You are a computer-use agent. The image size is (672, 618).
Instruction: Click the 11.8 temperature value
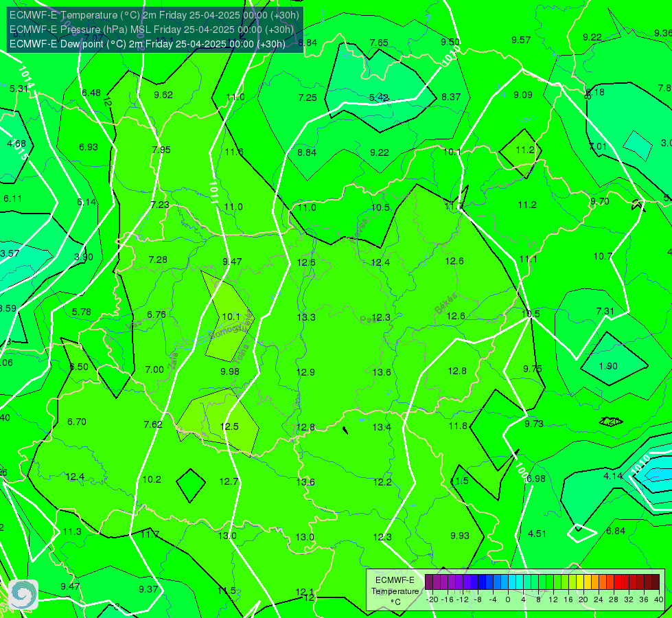[458, 426]
